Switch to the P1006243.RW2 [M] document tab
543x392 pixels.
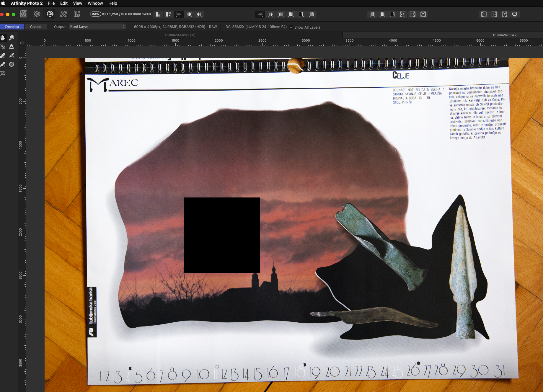180,35
